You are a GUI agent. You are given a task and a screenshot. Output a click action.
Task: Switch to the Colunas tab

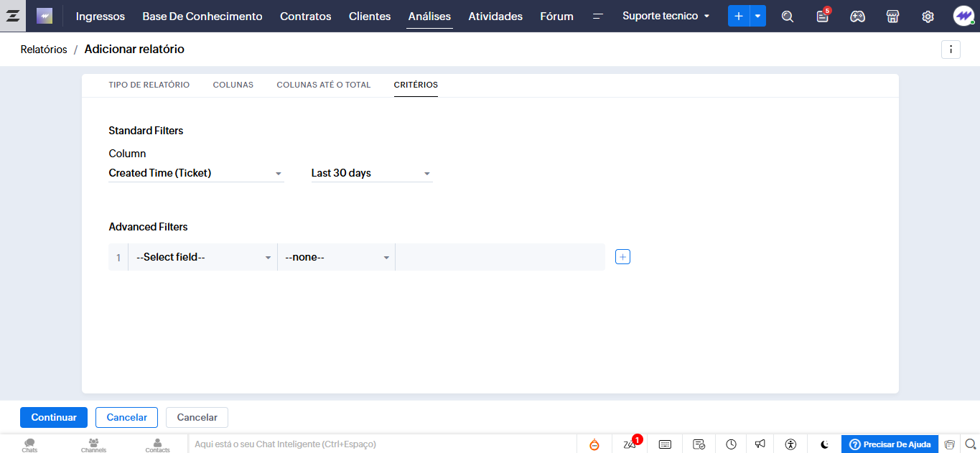(x=233, y=85)
